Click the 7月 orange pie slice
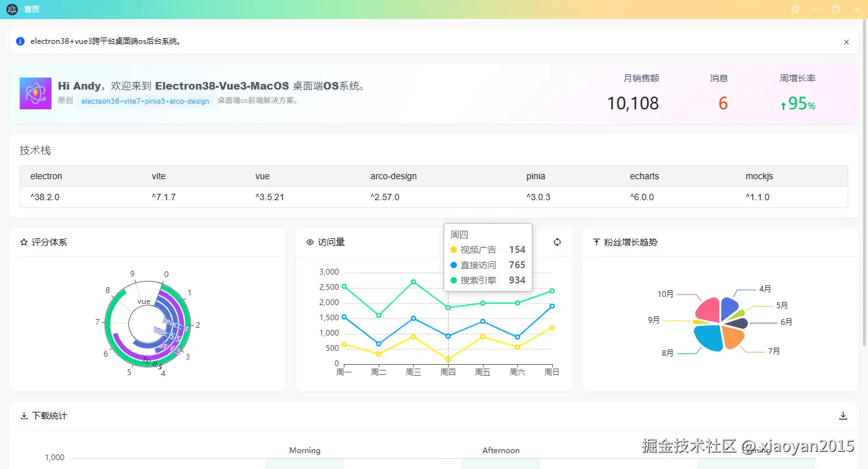Viewport: 868px width, 469px height. click(733, 338)
